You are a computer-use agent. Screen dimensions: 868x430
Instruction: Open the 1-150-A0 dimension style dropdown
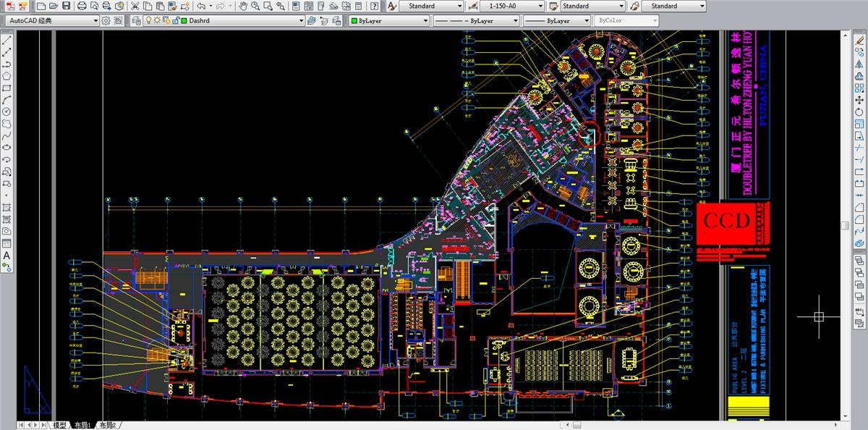[x=539, y=6]
